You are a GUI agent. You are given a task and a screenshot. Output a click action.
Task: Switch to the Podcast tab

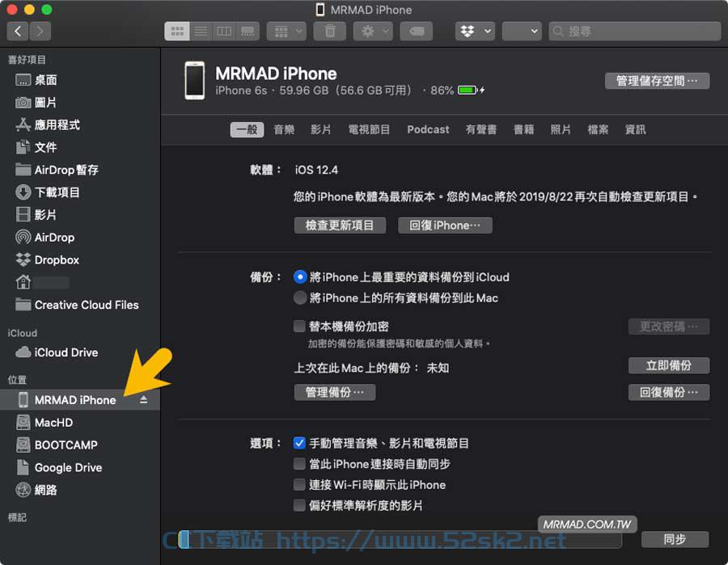(428, 129)
